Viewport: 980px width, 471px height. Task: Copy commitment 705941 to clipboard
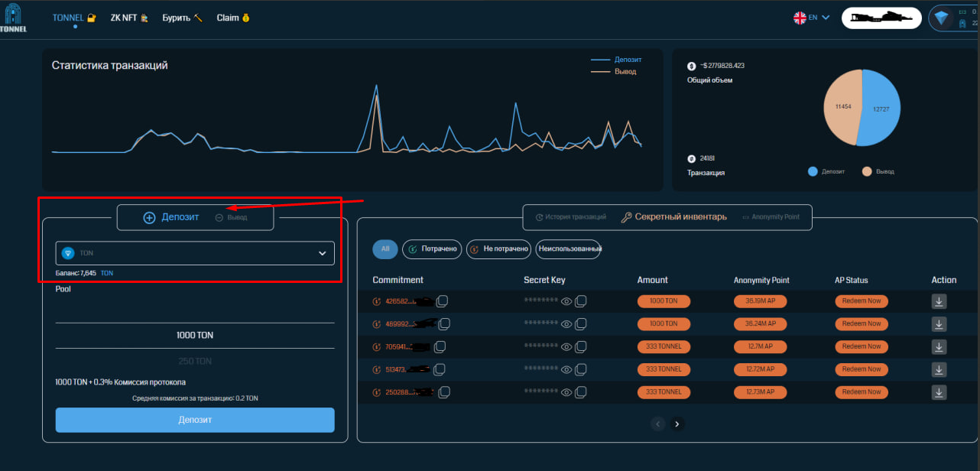pyautogui.click(x=440, y=346)
